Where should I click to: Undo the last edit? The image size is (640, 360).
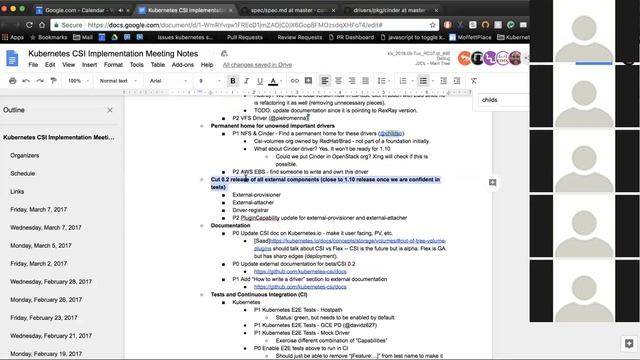(26, 81)
